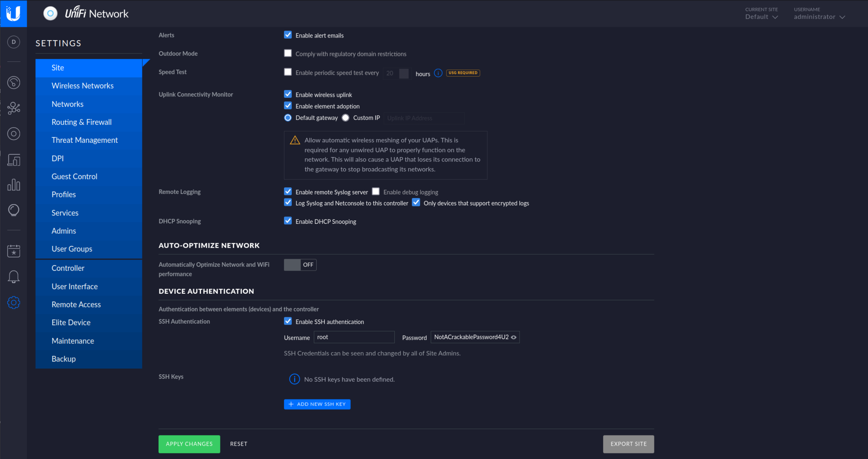
Task: Open Guest Control settings
Action: tap(89, 176)
